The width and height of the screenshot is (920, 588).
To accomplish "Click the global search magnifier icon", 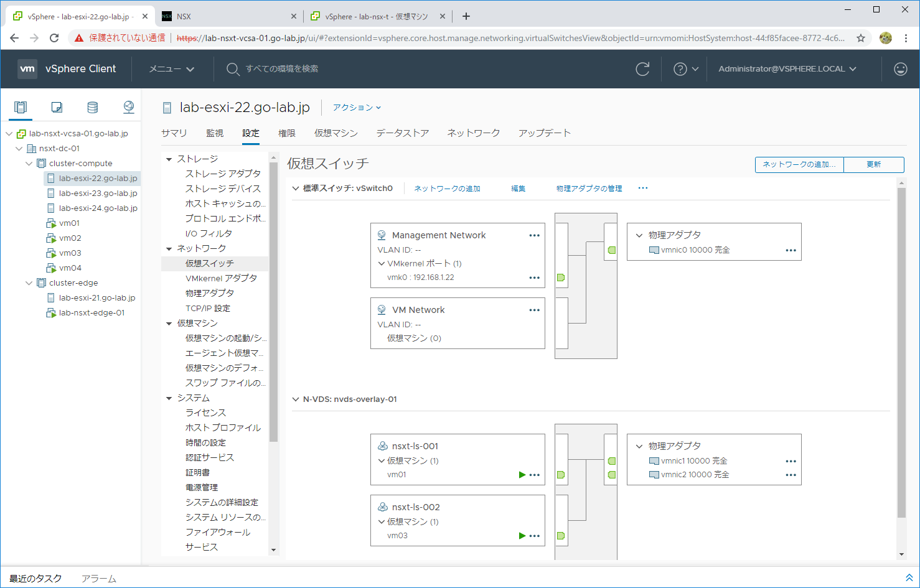I will pos(233,69).
